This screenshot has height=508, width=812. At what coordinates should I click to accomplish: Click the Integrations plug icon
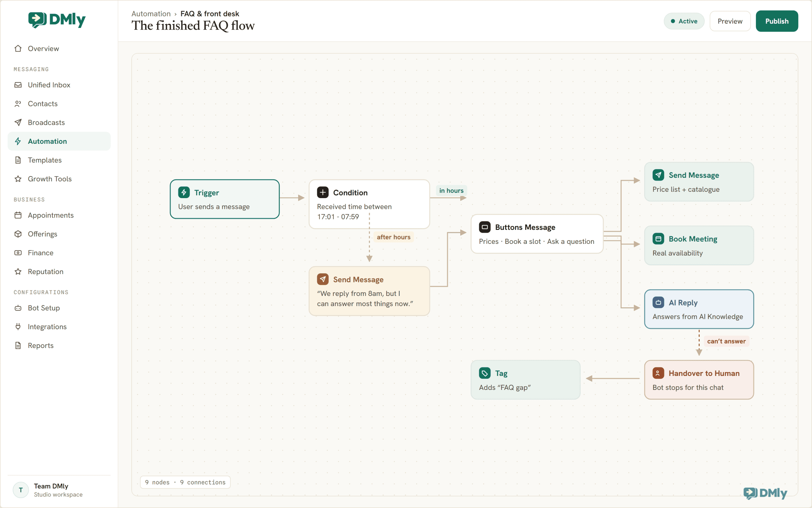point(18,327)
